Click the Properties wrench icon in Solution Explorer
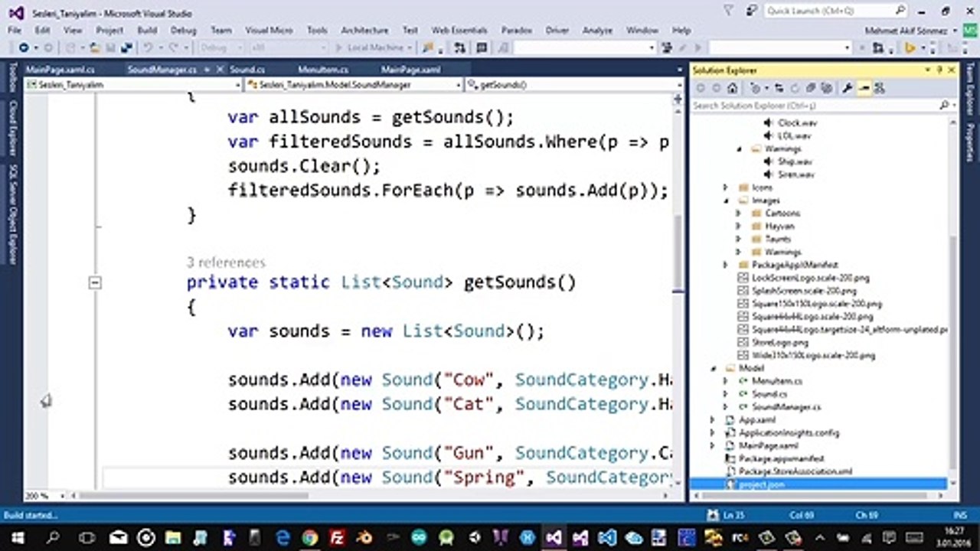 click(848, 88)
